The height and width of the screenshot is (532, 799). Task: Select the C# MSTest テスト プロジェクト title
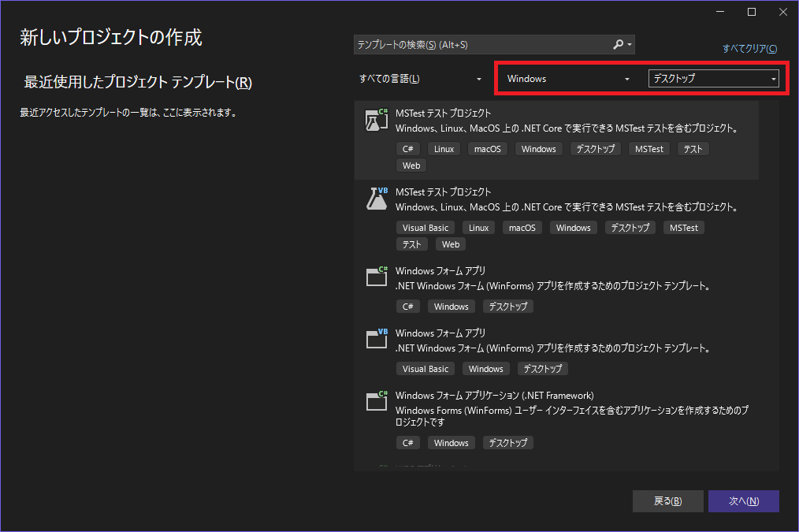(443, 113)
